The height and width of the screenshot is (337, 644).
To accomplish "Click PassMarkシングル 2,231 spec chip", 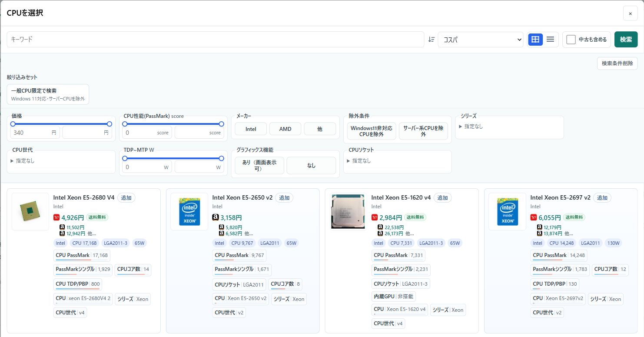I will click(401, 270).
